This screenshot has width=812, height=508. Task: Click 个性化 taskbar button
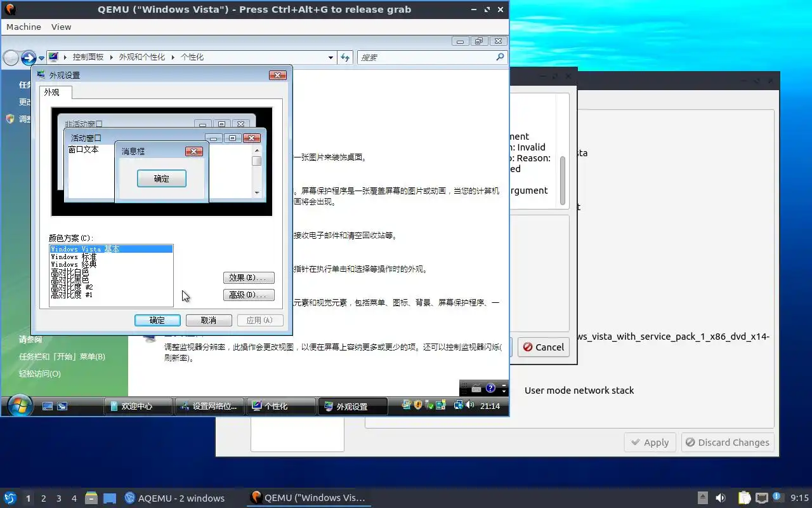[281, 406]
